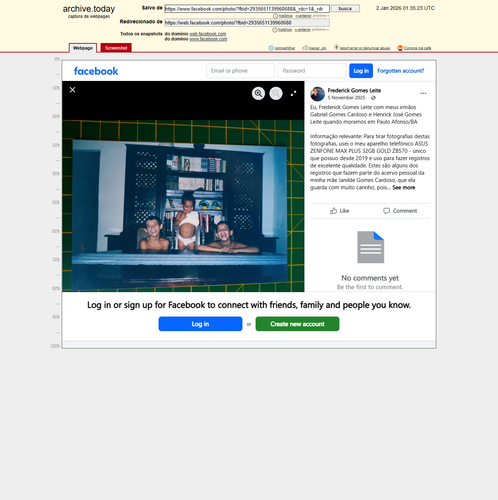
Task: Click the history link under Salvo de
Action: 283,16
